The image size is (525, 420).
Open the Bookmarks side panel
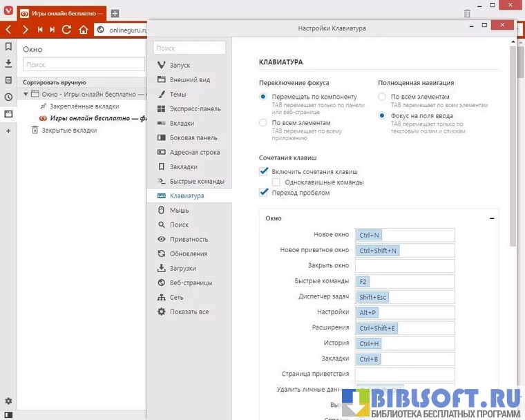coord(8,47)
